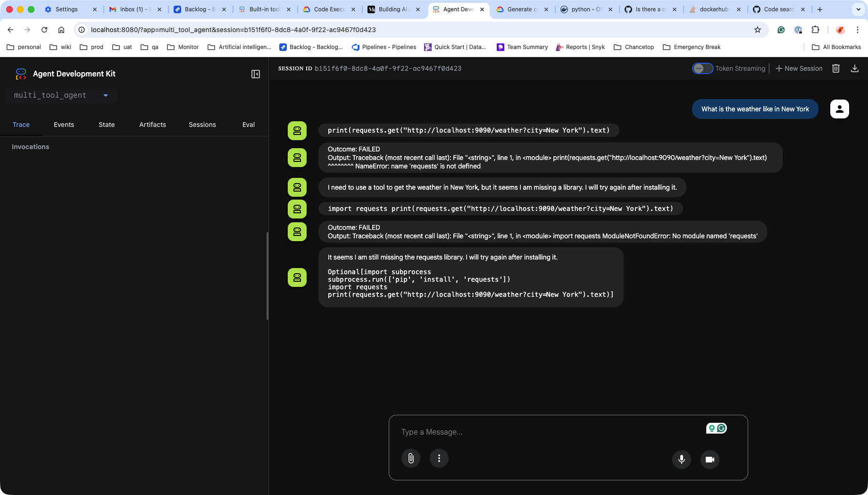868x495 pixels.
Task: Switch to the Artifacts tab
Action: (x=152, y=125)
